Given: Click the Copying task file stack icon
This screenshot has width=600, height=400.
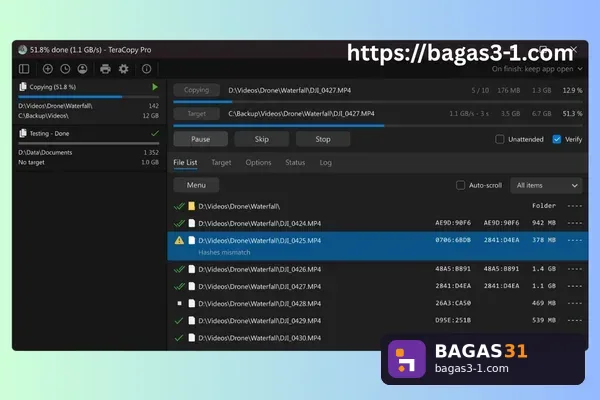Looking at the screenshot, I should 23,87.
